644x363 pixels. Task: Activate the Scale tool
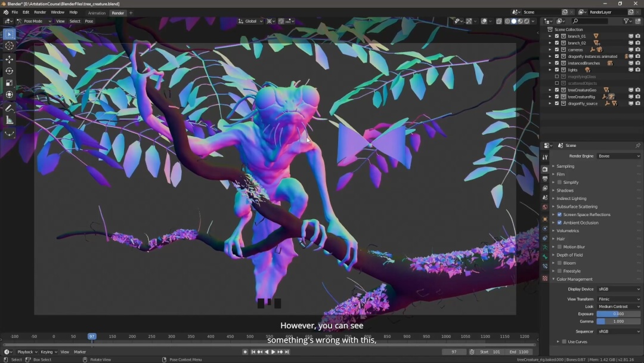(x=9, y=83)
